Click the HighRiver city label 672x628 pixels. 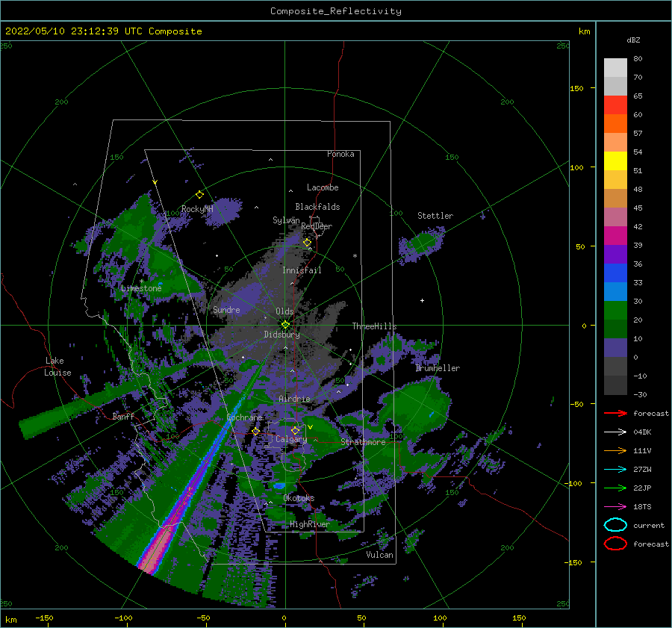[x=309, y=524]
